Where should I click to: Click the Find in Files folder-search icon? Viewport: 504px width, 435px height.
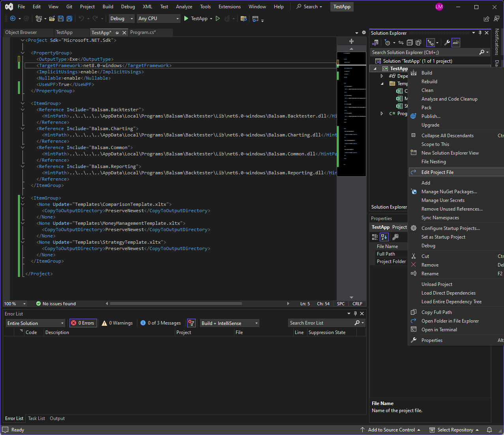tap(244, 19)
